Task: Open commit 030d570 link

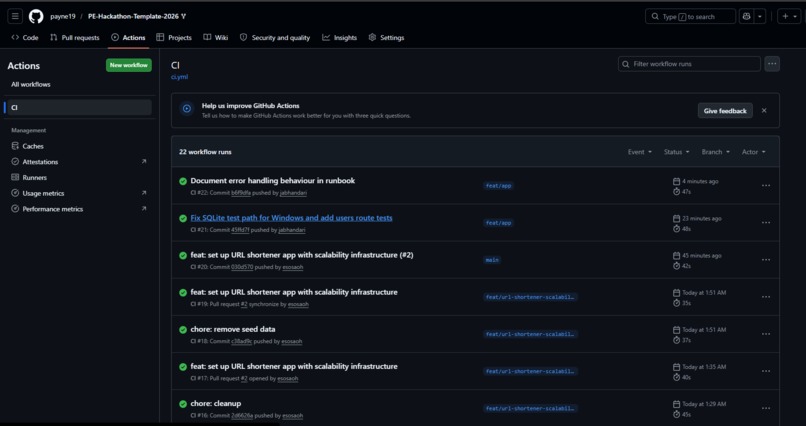Action: (242, 267)
